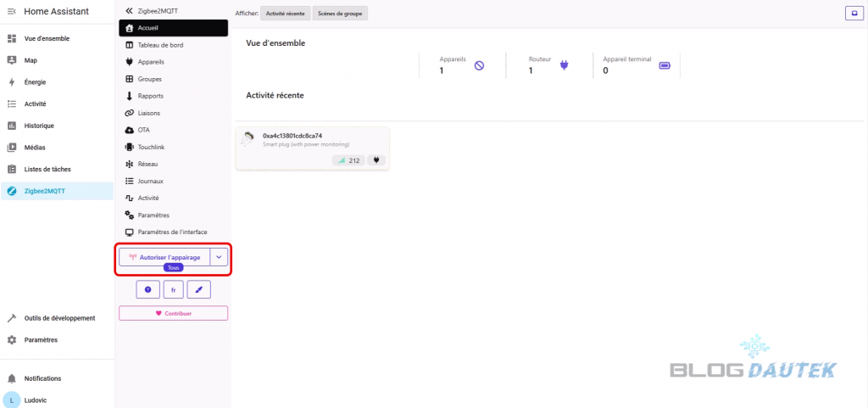The height and width of the screenshot is (408, 868).
Task: Click the Appareil terminal battery icon
Action: [x=665, y=65]
